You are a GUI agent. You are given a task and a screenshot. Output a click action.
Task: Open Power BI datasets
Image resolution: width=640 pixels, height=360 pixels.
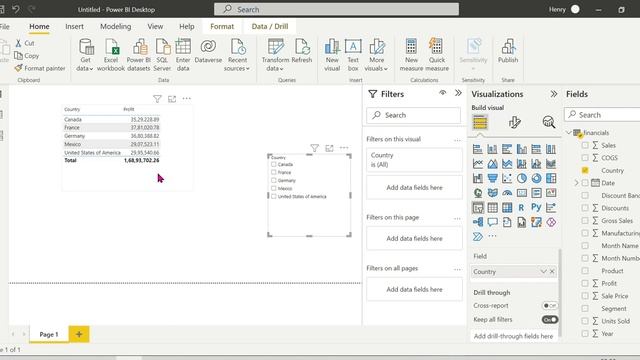(x=139, y=55)
